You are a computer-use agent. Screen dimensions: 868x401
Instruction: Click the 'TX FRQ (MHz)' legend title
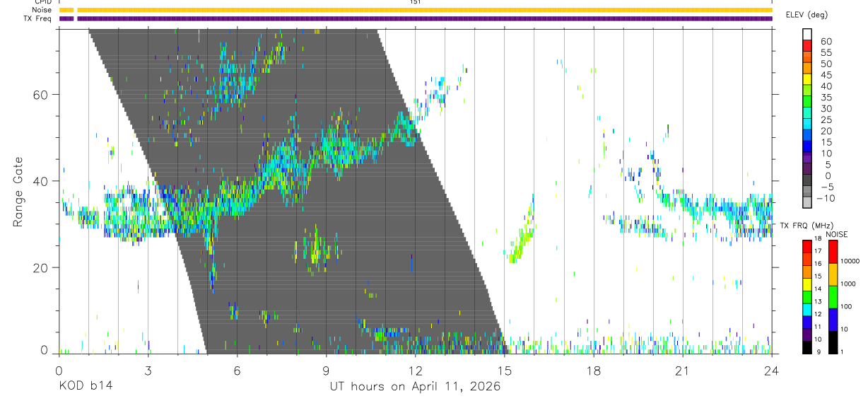[807, 226]
